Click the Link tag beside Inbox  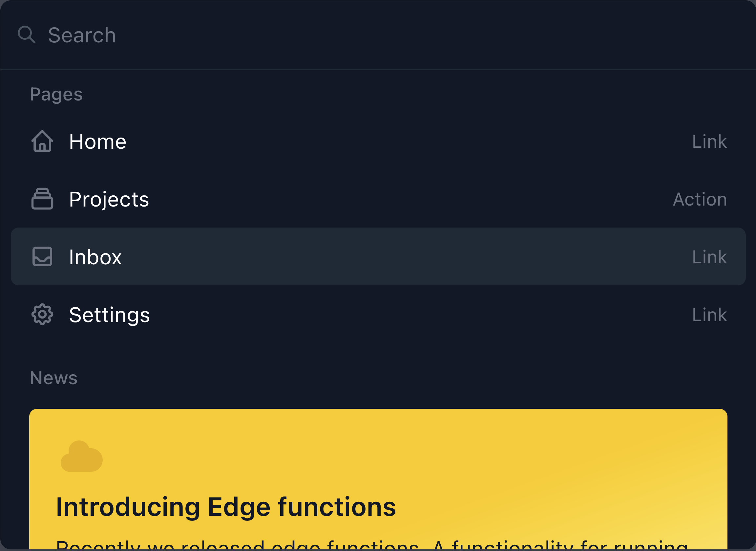tap(709, 257)
